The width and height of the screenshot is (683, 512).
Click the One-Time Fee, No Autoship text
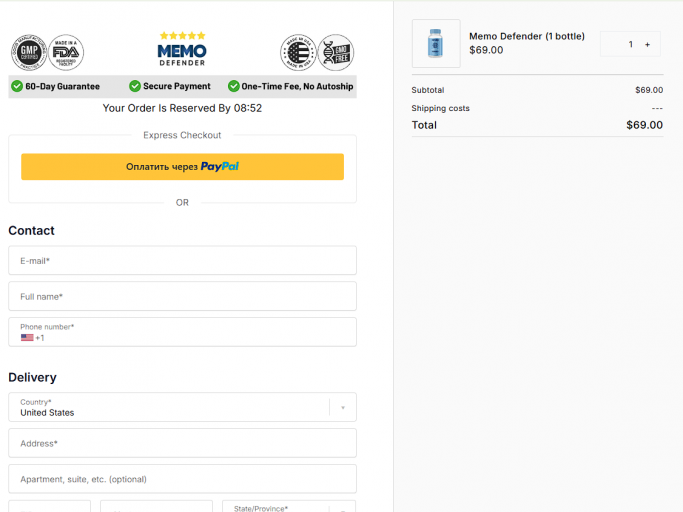pyautogui.click(x=297, y=86)
